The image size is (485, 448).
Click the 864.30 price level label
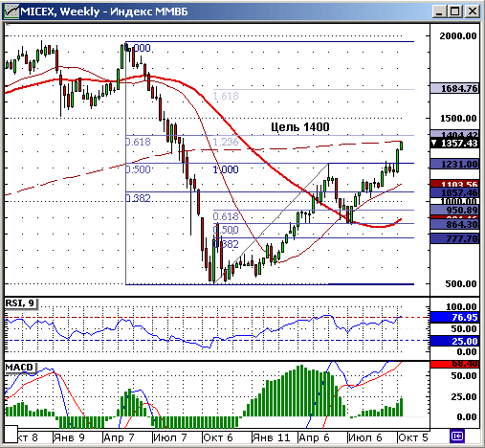454,224
